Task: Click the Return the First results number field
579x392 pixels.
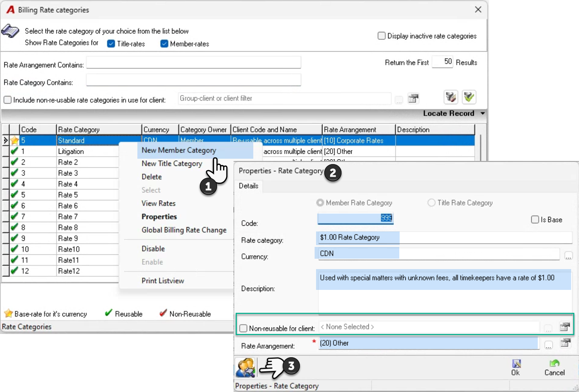Action: click(443, 62)
